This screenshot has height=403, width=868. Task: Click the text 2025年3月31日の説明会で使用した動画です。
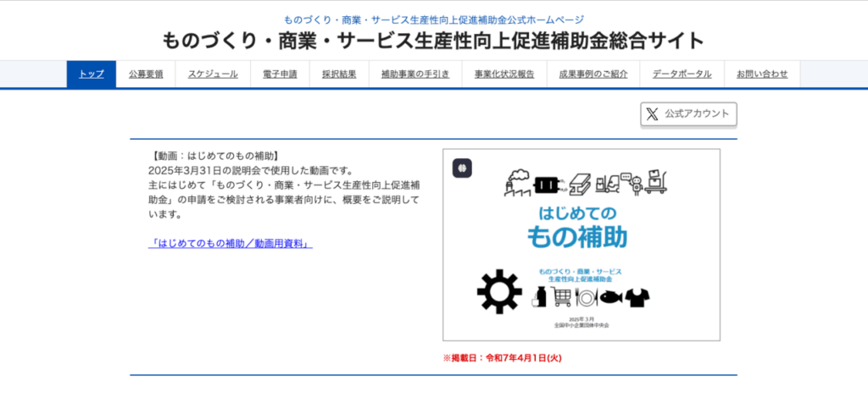[251, 169]
